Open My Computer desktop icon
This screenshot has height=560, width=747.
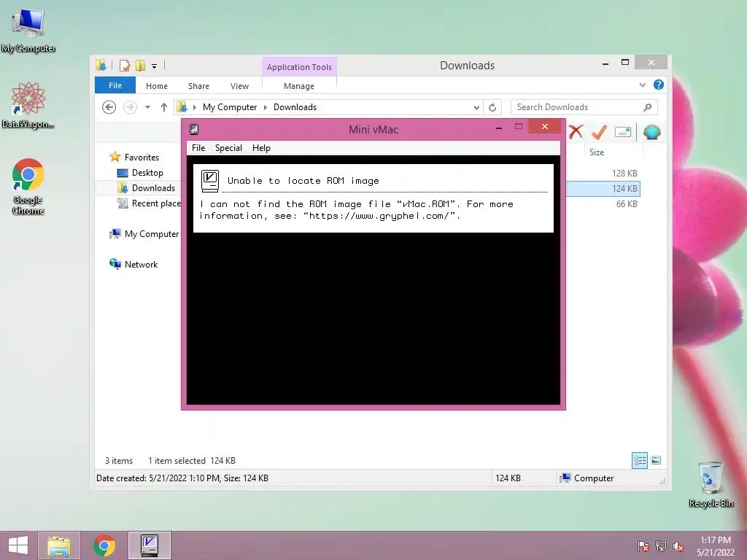click(x=28, y=29)
